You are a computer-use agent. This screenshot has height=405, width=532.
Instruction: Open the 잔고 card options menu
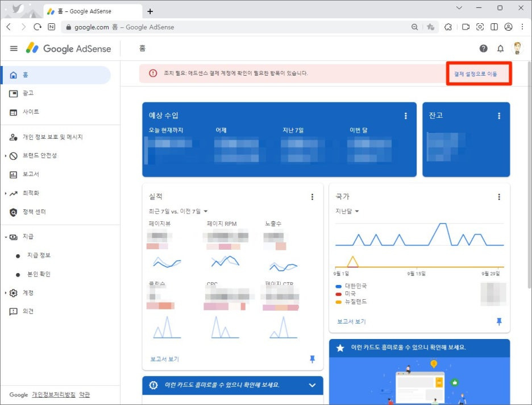click(499, 116)
